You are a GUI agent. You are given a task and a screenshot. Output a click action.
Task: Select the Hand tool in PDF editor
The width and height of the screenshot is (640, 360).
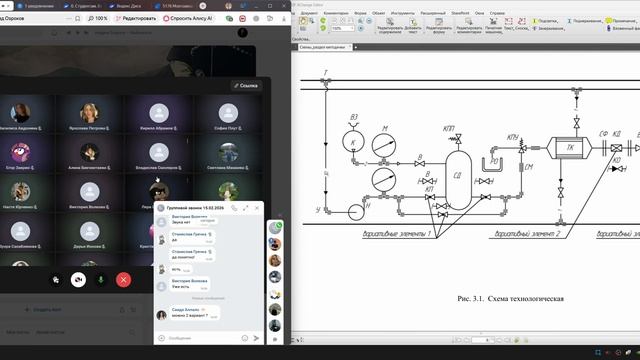pos(303,20)
